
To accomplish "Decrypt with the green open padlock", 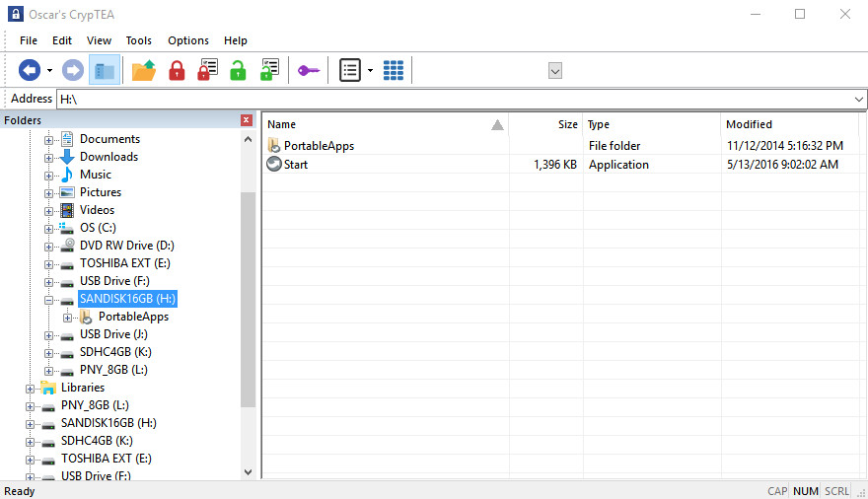I will (x=238, y=70).
